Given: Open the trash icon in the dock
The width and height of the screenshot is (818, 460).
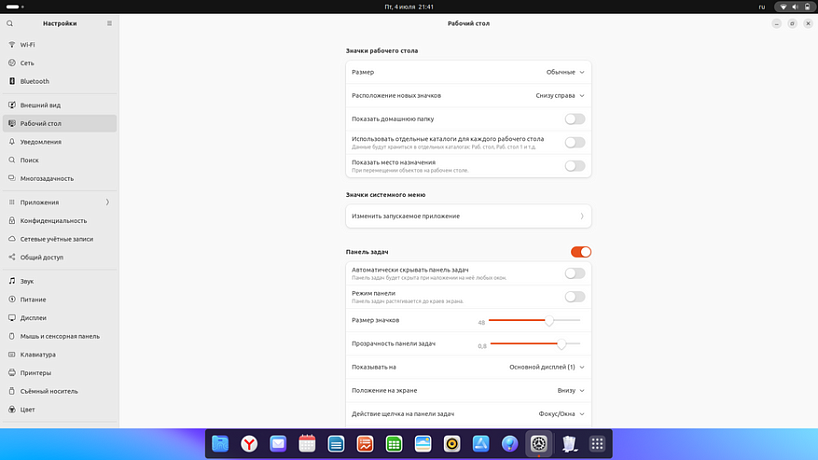Looking at the screenshot, I should coord(568,443).
